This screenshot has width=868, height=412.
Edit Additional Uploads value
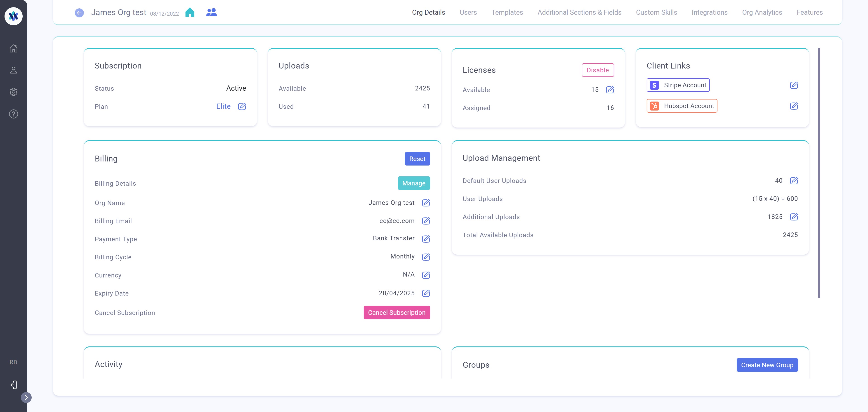click(x=794, y=217)
